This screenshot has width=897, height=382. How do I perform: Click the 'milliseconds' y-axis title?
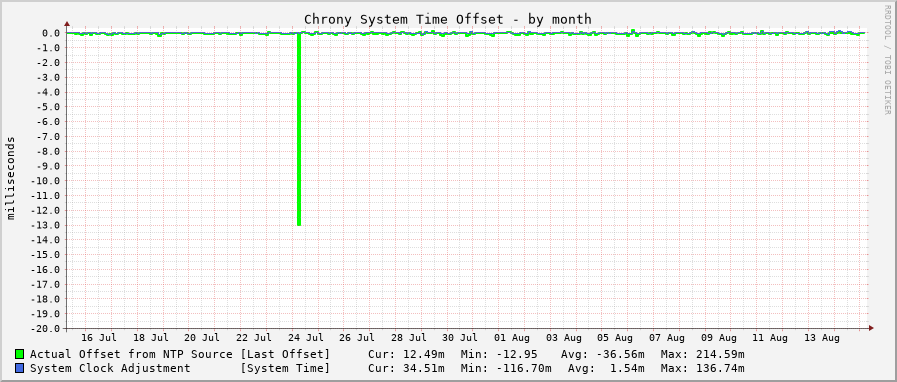tap(11, 177)
